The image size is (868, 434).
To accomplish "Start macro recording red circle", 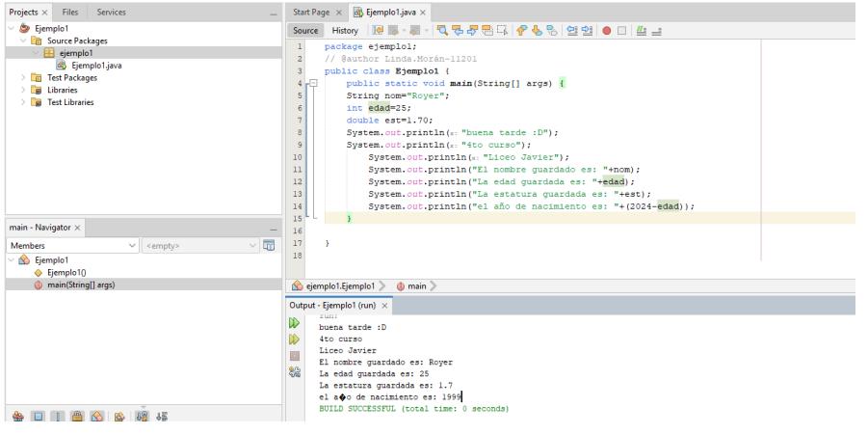I will point(607,31).
